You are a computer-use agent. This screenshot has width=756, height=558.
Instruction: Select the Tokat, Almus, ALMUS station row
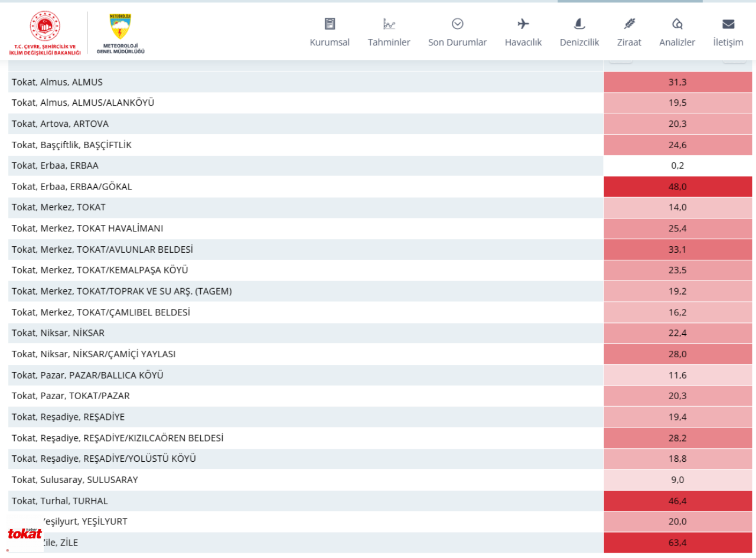point(380,82)
